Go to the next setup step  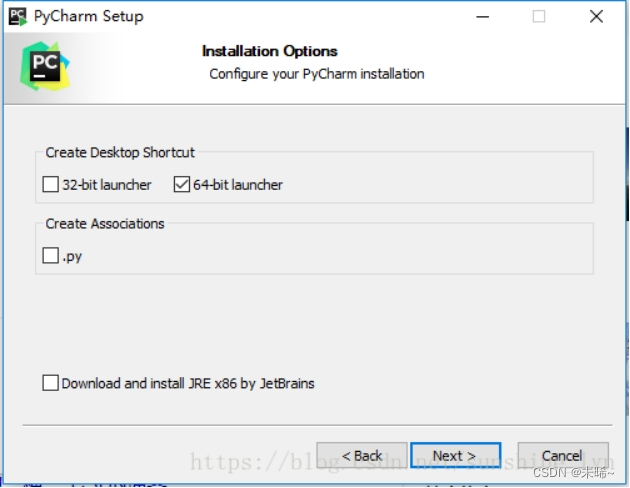pos(456,455)
